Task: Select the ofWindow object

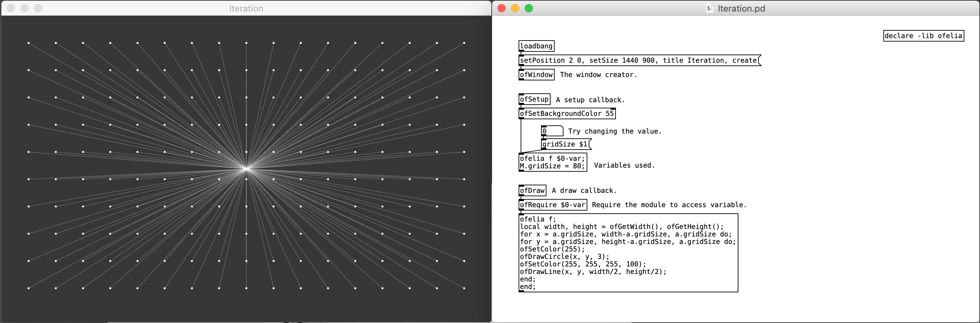Action: tap(536, 75)
